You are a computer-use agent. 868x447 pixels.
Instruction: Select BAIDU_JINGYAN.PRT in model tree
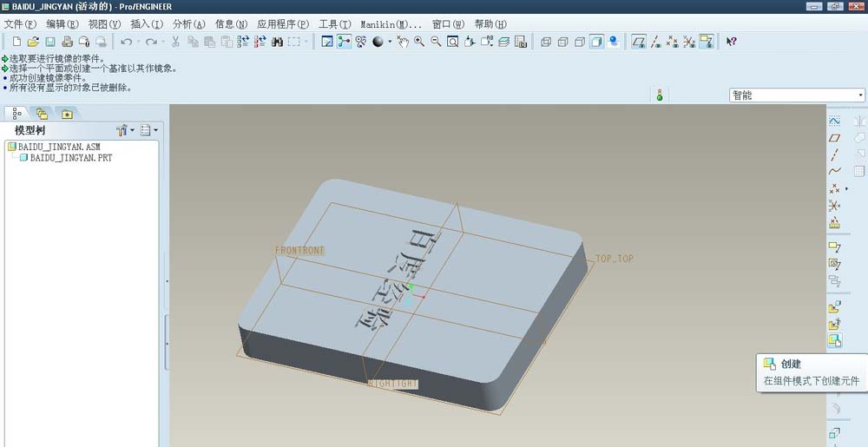point(66,158)
